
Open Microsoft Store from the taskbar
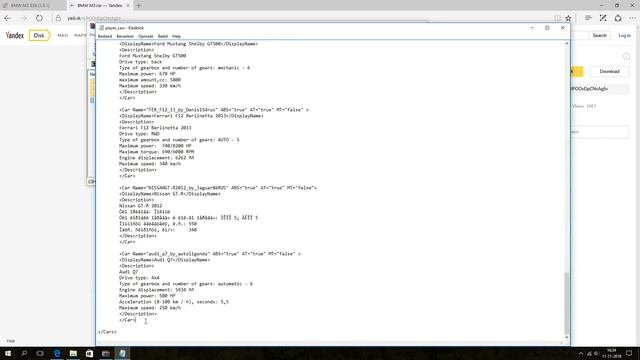click(89, 353)
